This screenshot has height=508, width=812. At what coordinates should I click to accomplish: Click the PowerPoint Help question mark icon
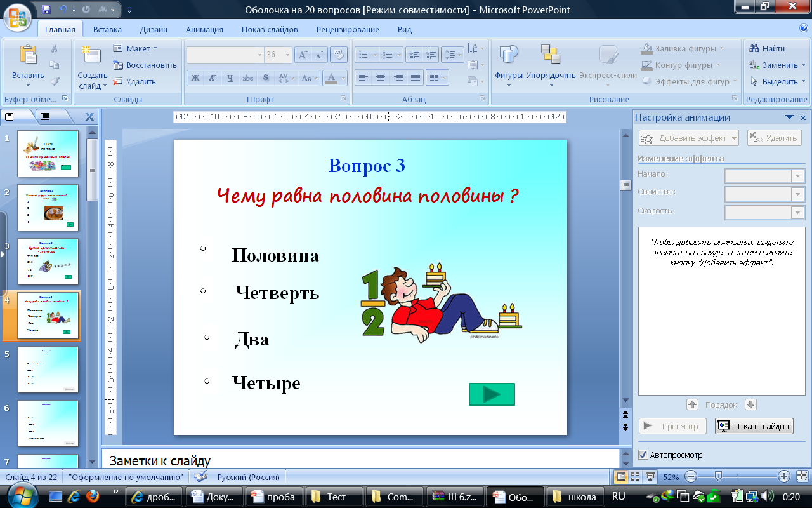click(x=804, y=29)
